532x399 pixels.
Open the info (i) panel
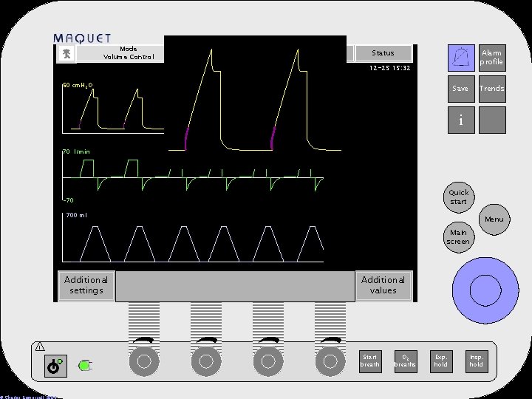tap(461, 120)
